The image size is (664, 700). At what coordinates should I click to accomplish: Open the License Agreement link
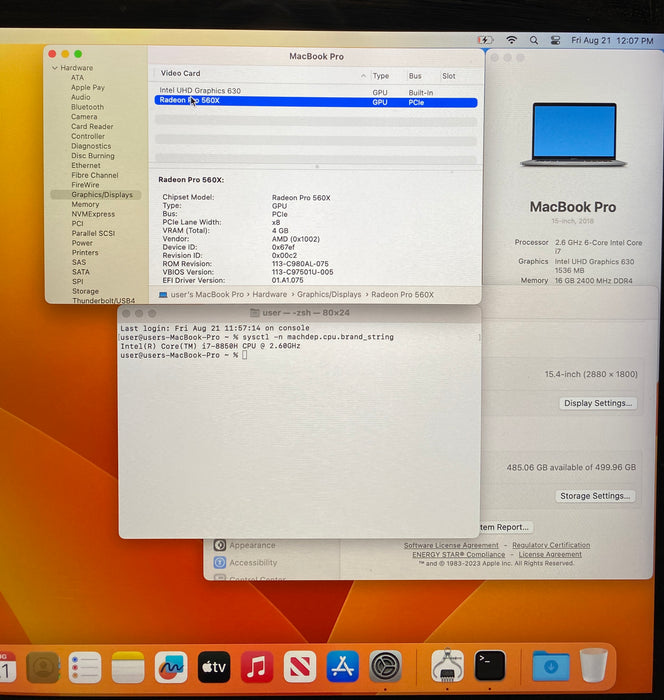(x=550, y=554)
